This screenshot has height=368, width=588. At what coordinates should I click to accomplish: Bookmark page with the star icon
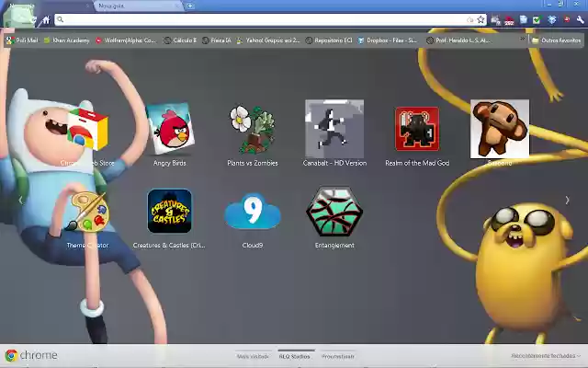[481, 19]
